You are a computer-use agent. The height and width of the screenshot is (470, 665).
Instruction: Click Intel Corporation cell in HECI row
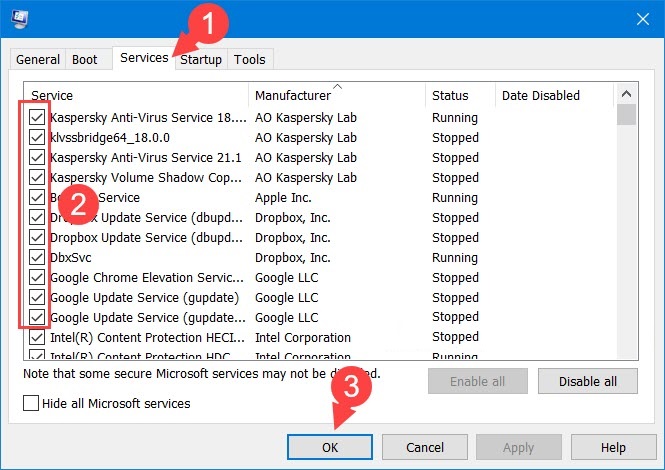coord(303,338)
